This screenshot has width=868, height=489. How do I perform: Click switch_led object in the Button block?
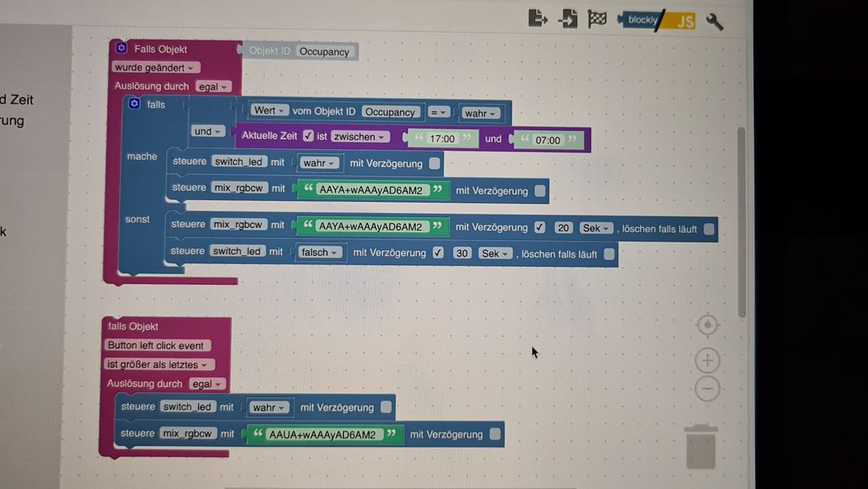point(187,407)
